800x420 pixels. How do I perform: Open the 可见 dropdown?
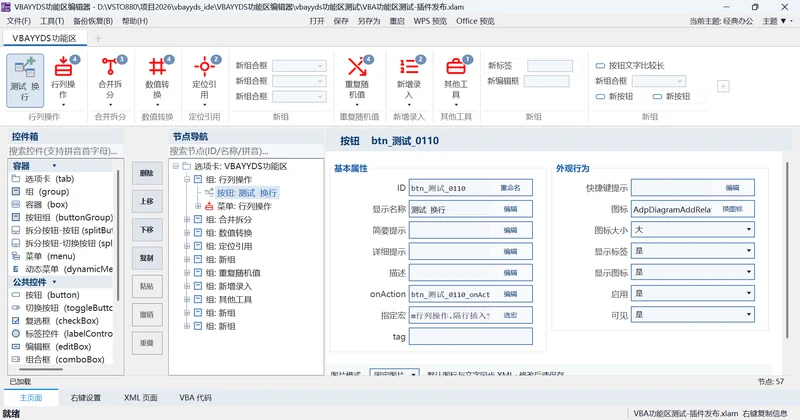(x=693, y=315)
